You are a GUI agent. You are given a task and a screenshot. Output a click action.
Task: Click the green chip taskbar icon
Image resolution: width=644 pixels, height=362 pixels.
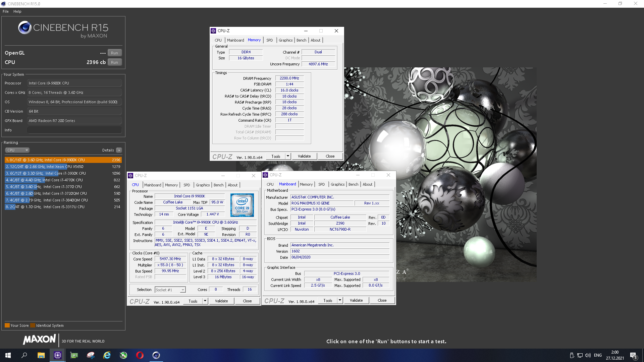pos(74,355)
